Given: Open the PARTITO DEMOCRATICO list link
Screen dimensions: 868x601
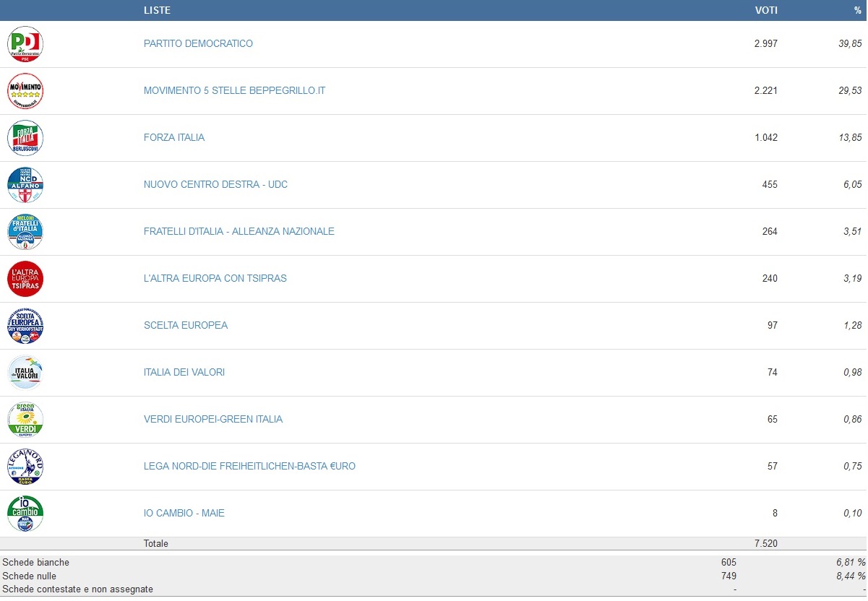Looking at the screenshot, I should 198,43.
